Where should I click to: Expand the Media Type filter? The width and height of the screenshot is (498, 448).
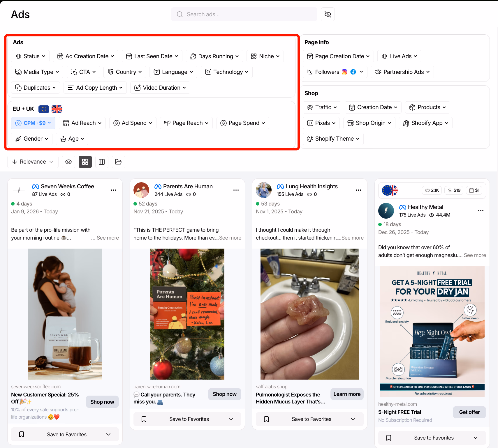[37, 72]
